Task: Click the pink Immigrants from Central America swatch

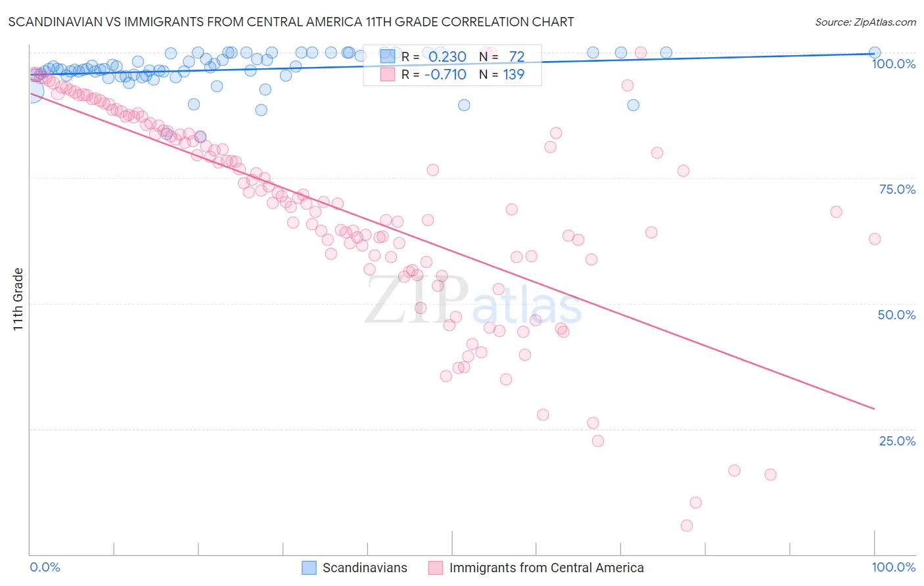Action: click(436, 568)
